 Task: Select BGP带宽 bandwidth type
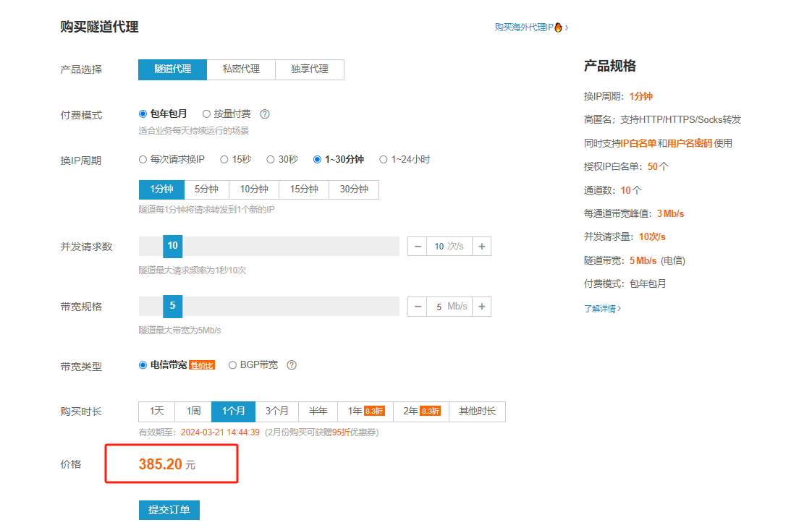253,365
